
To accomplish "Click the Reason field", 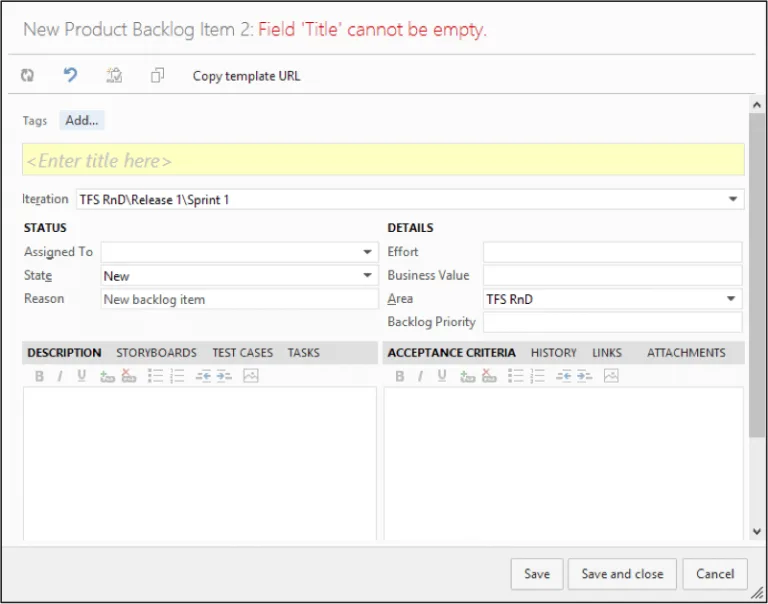I will [240, 299].
